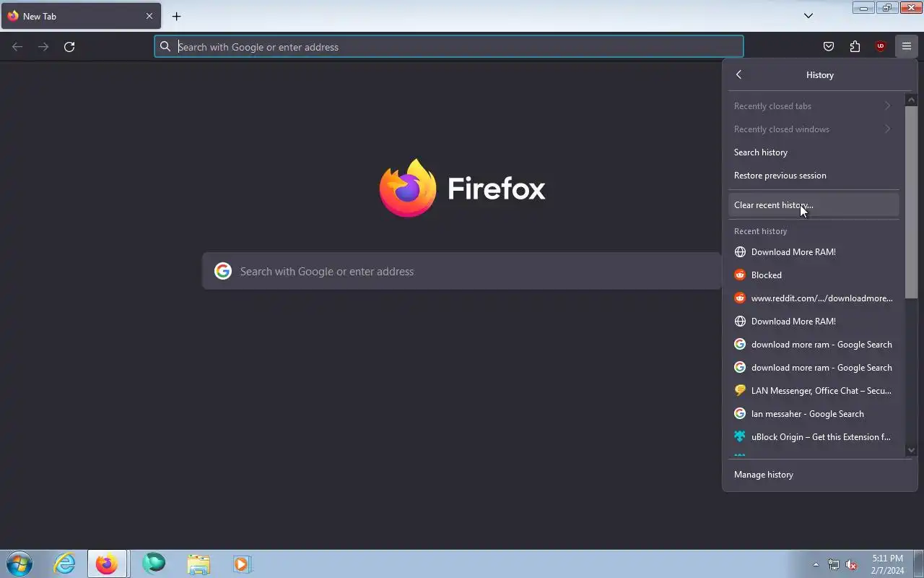This screenshot has width=924, height=578.
Task: Open the Windows Start button
Action: coord(19,564)
